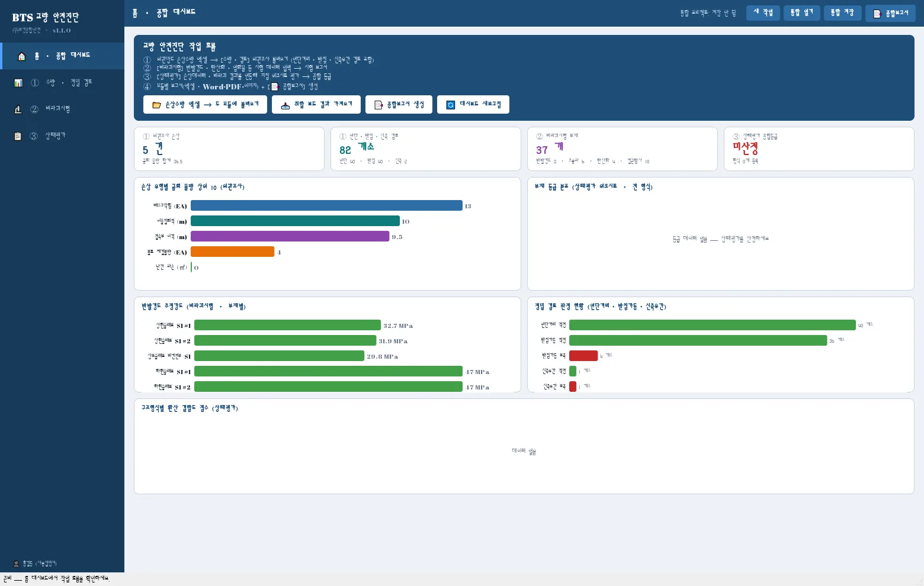Viewport: 924px width, 586px height.
Task: Click the 홈 · 종합 대시보드 breadcrumb in header
Action: pyautogui.click(x=164, y=12)
